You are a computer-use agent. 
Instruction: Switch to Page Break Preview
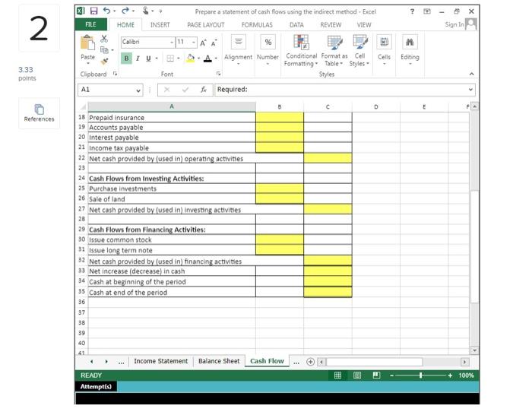click(376, 375)
